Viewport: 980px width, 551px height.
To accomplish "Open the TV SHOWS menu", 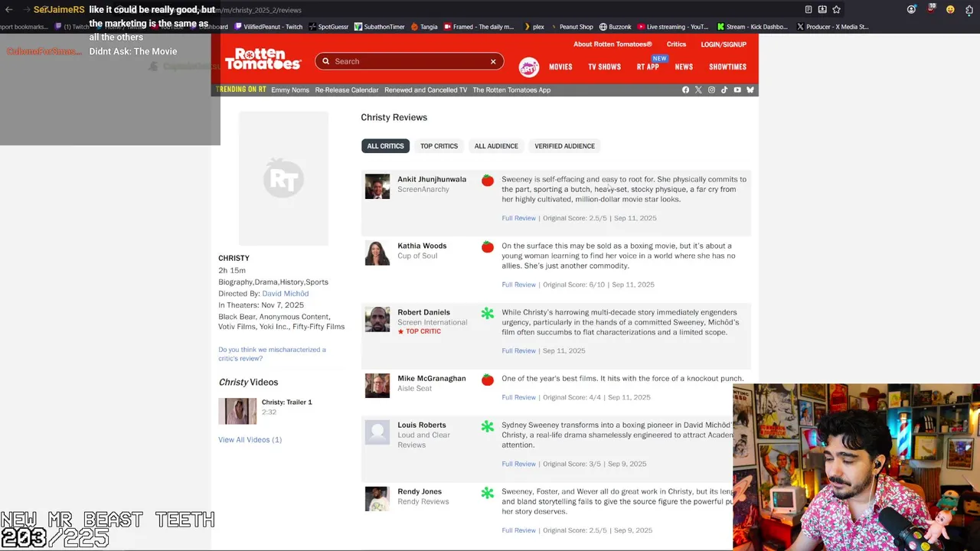I will (604, 67).
